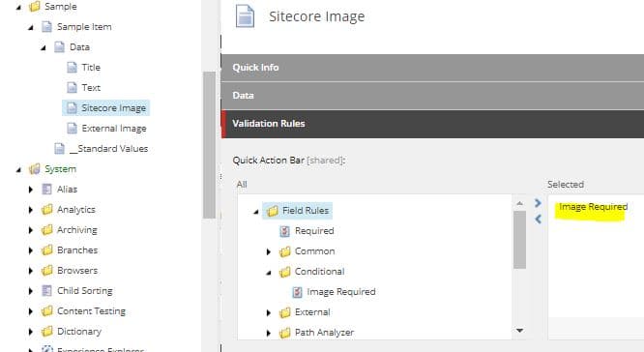Click the Required validation rule icon
The image size is (644, 352).
pyautogui.click(x=284, y=231)
